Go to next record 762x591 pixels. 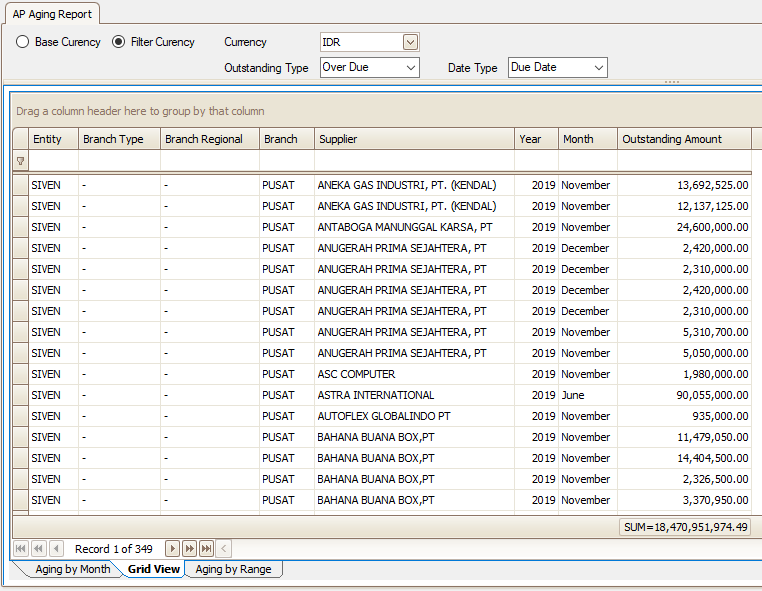pyautogui.click(x=172, y=549)
